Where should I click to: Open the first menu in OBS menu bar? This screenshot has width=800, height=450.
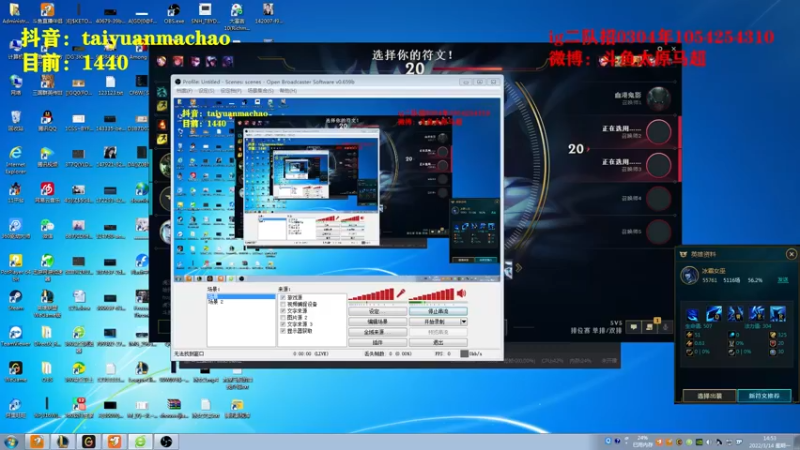[x=184, y=91]
